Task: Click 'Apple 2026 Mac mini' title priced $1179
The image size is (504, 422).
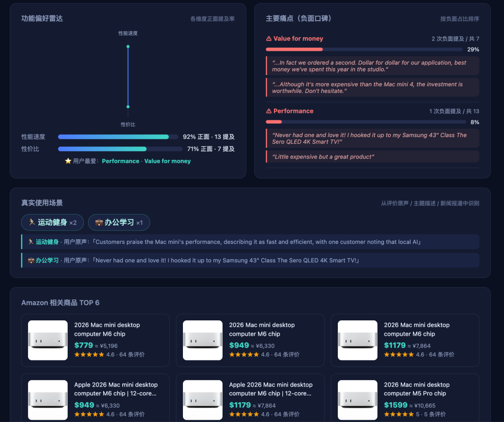Action: [x=271, y=389]
